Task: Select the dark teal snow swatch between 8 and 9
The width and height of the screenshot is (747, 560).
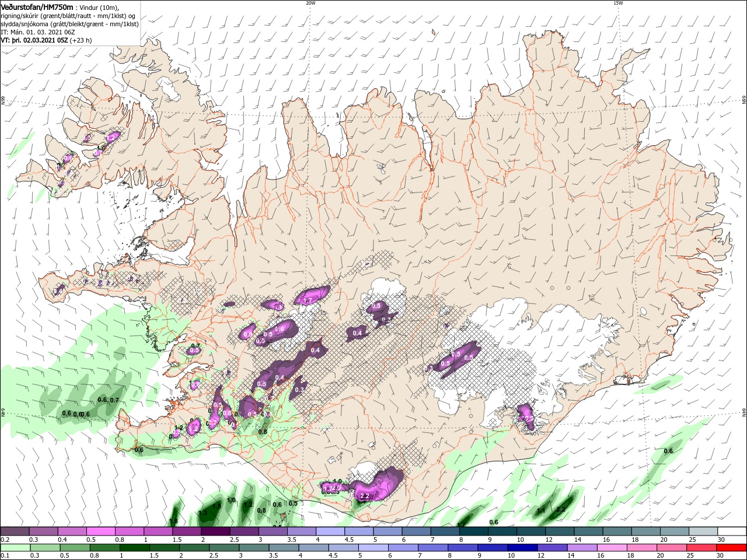Action: (474, 531)
